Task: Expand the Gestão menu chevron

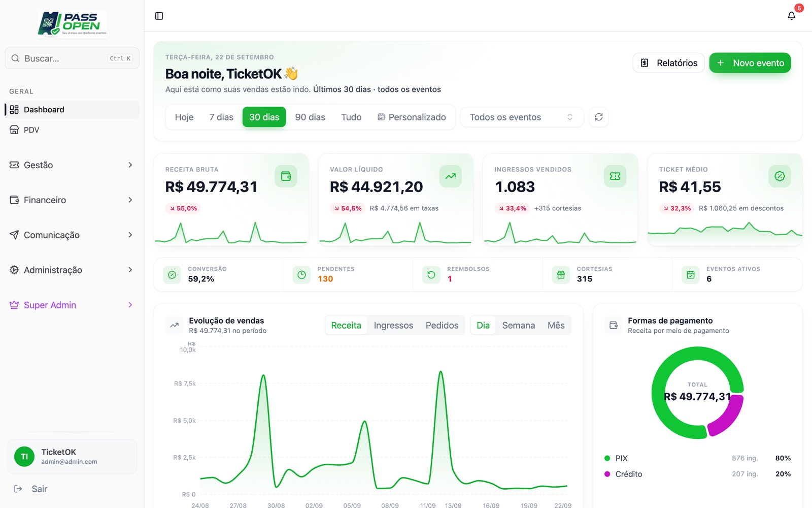Action: point(130,165)
